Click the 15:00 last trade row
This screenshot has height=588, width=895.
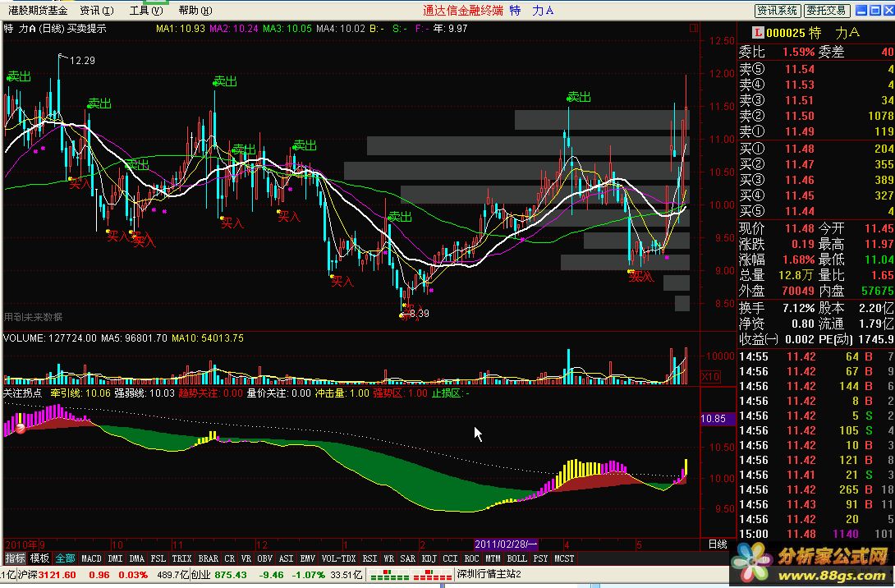click(815, 535)
